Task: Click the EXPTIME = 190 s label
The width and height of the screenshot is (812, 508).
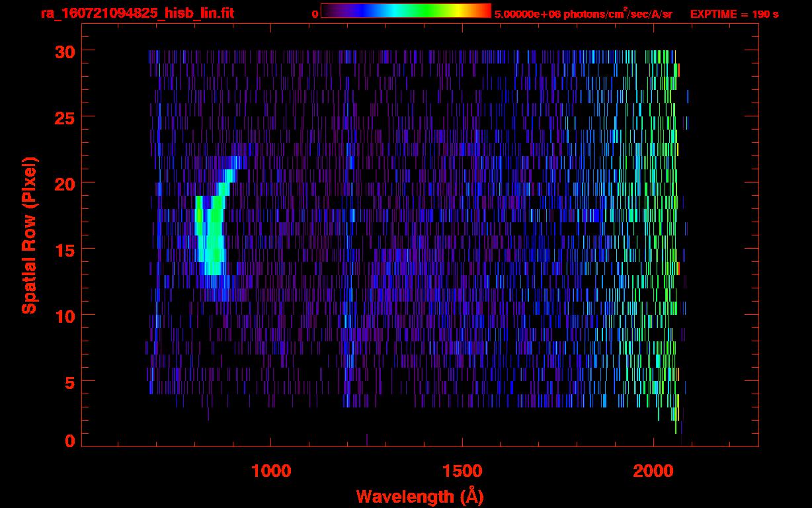Action: [734, 14]
